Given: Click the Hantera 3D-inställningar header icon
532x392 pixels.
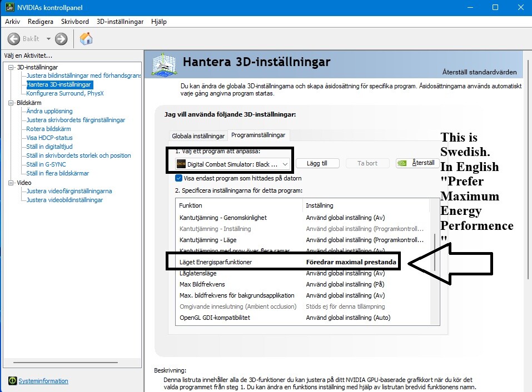Looking at the screenshot, I should coord(164,64).
